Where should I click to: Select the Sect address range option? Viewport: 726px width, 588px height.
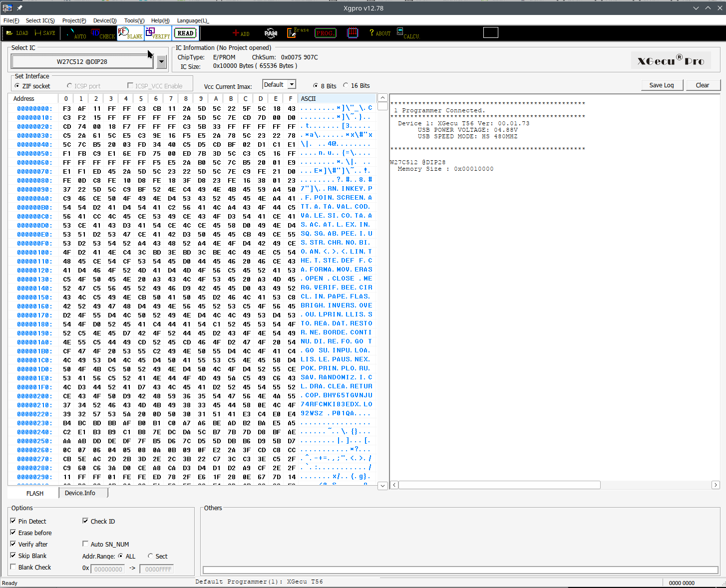click(x=150, y=556)
